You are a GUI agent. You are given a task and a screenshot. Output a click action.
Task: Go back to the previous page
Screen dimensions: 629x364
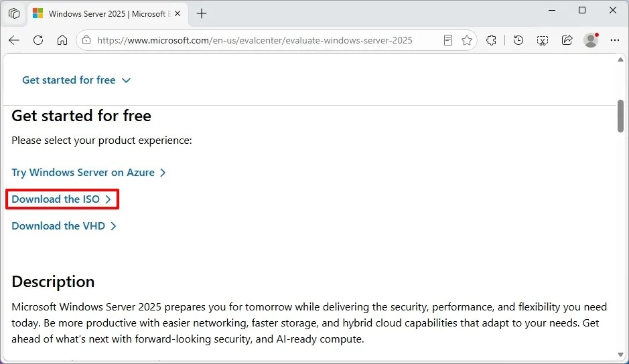(x=14, y=40)
